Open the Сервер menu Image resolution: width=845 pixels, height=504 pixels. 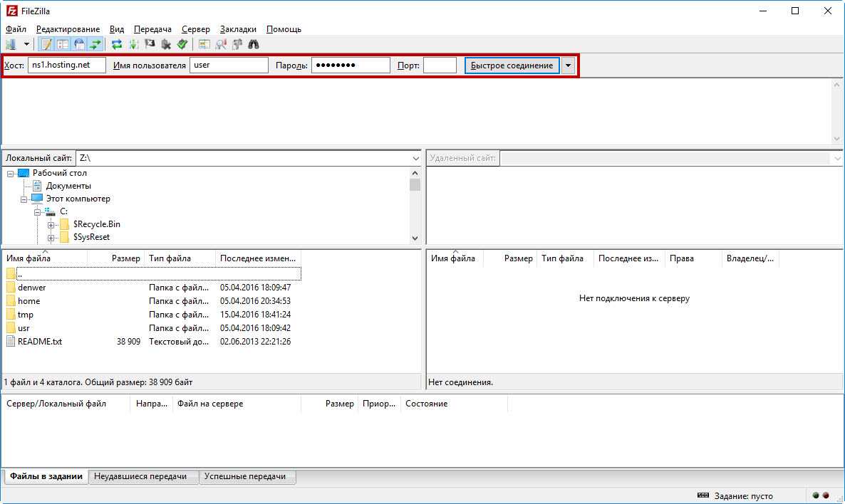[195, 29]
